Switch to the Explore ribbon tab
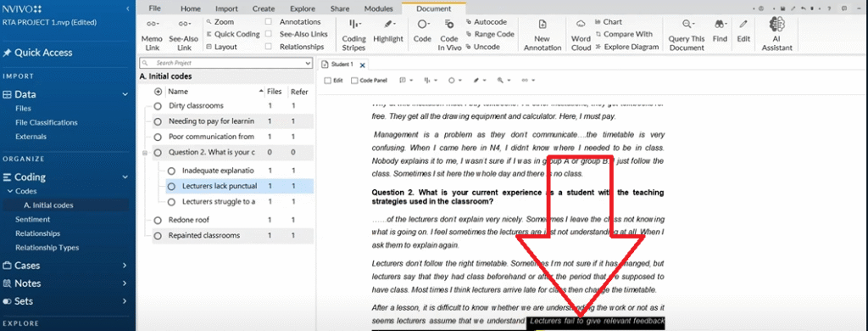 (303, 8)
